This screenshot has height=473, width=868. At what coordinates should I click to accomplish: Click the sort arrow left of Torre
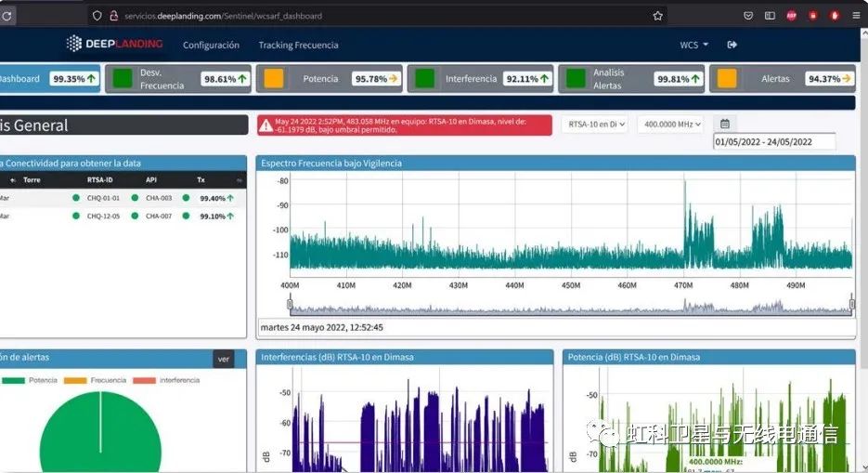pos(13,180)
